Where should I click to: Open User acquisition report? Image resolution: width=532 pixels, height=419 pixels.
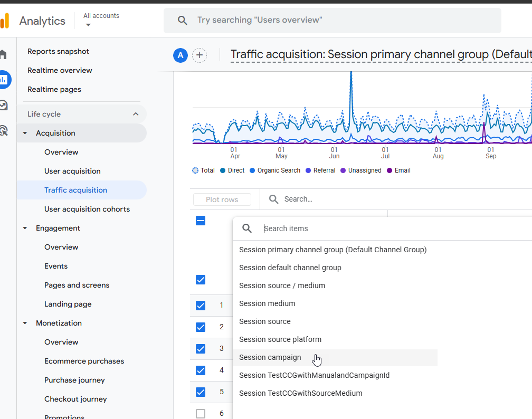pos(72,171)
